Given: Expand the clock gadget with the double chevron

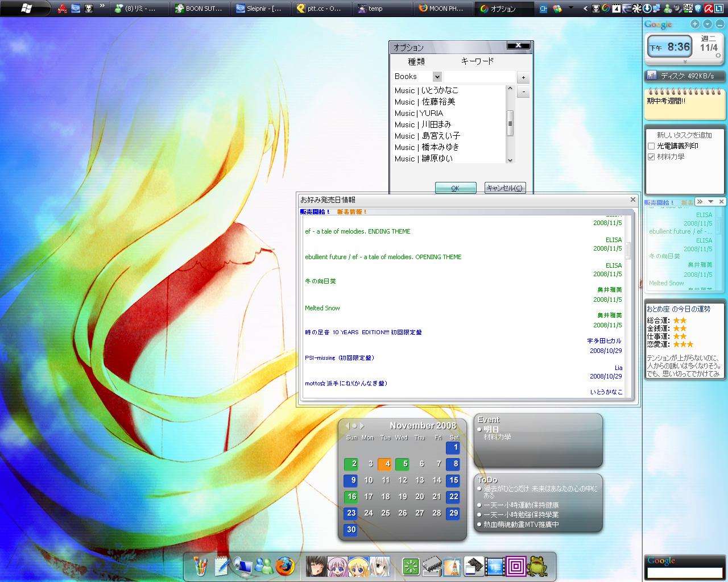Looking at the screenshot, I should pyautogui.click(x=685, y=61).
